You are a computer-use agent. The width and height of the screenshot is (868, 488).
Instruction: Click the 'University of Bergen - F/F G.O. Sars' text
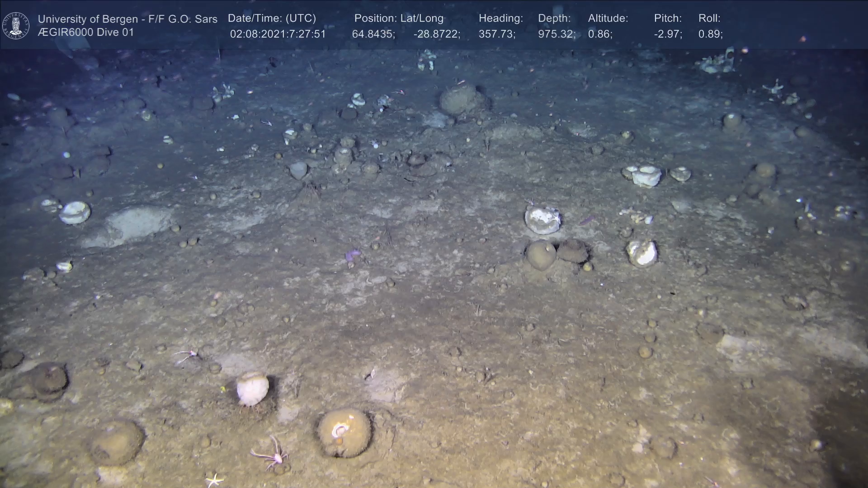[x=127, y=19]
